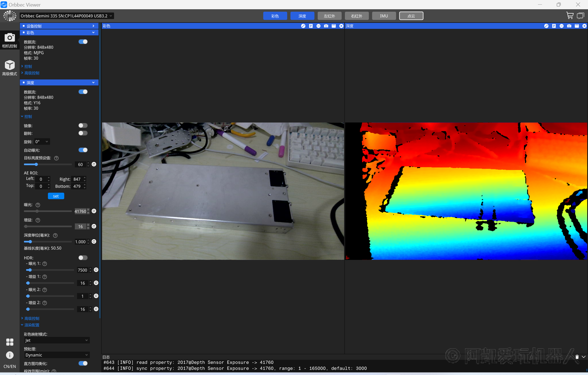The width and height of the screenshot is (588, 375).
Task: Click the info icon in the left sidebar
Action: pos(10,355)
